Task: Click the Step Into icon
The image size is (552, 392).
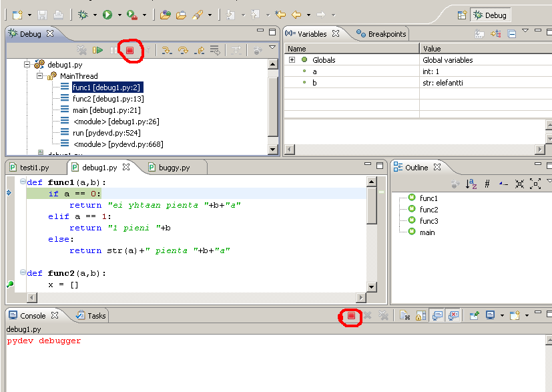Action: 167,50
